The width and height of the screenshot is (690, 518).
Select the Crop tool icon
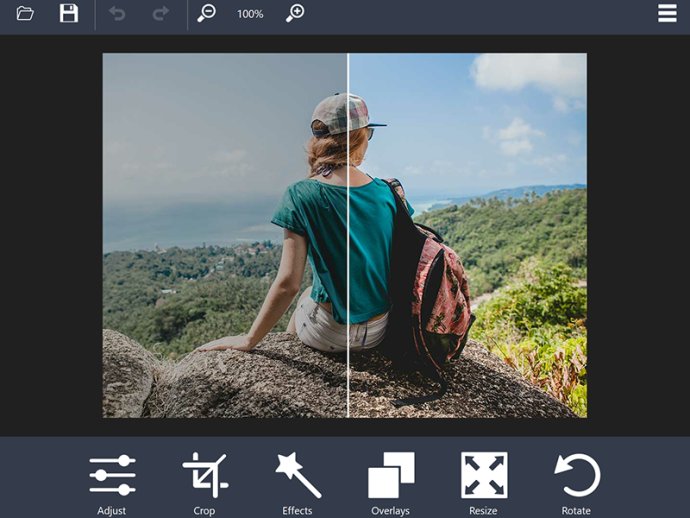tap(205, 475)
